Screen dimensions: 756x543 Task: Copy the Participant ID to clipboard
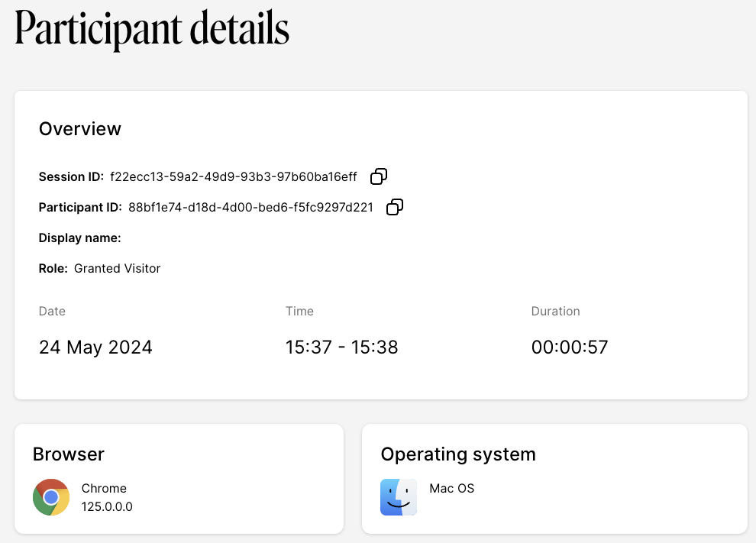click(x=395, y=207)
